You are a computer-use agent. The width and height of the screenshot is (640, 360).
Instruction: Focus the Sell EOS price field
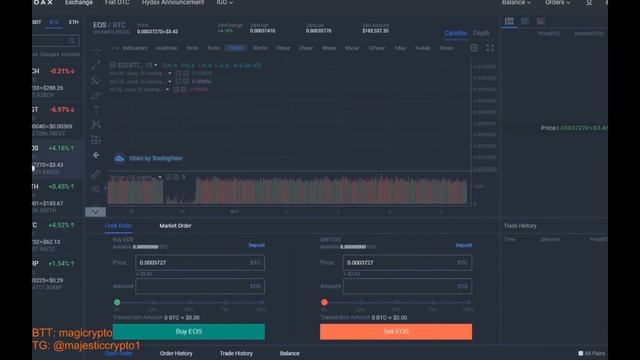pyautogui.click(x=407, y=263)
